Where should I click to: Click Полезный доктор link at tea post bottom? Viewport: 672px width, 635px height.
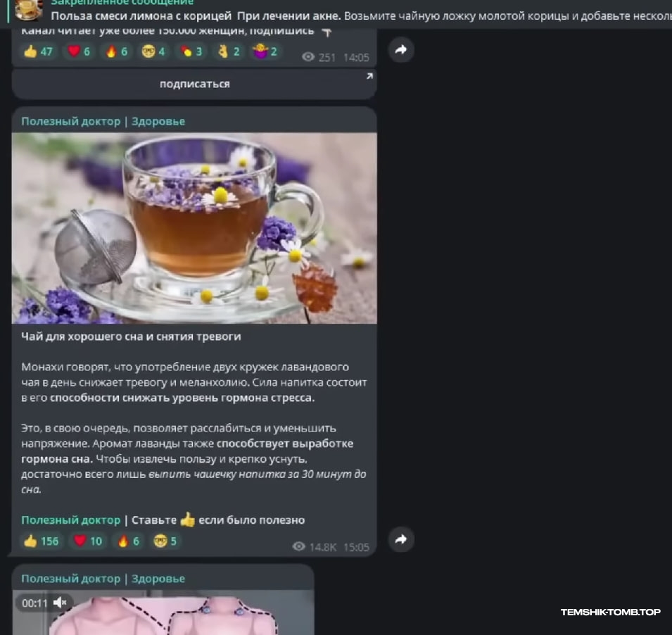click(x=70, y=520)
